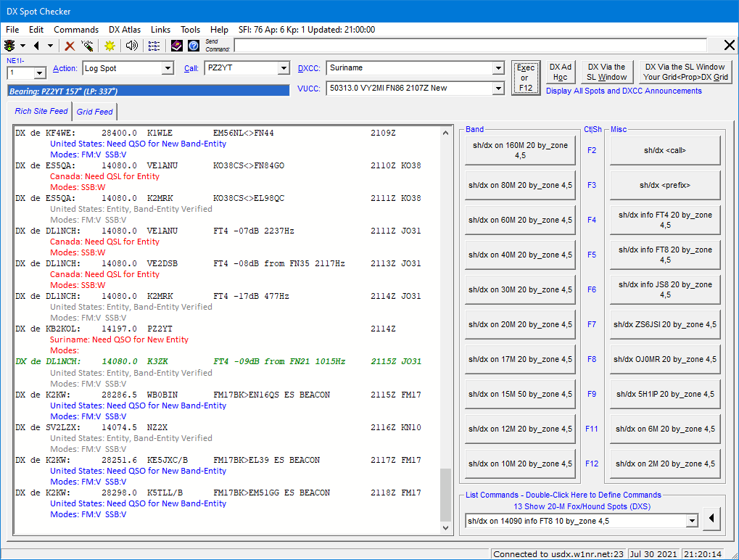Click sh/dx on 40M band button
739x560 pixels.
(x=520, y=255)
